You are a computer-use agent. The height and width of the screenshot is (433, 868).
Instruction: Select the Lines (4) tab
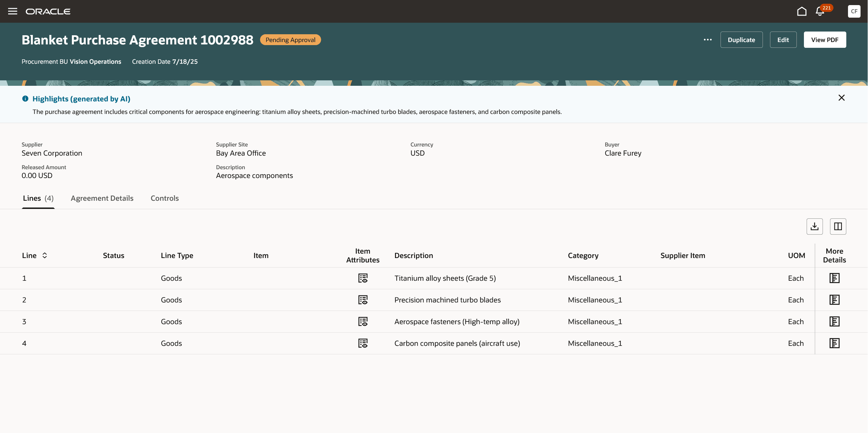coord(38,198)
